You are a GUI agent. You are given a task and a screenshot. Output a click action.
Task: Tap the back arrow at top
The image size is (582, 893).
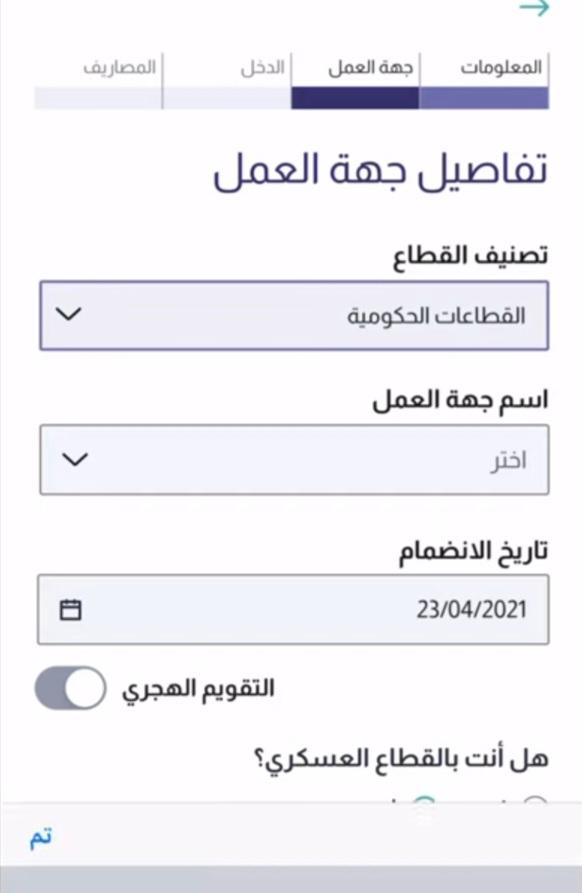(534, 9)
